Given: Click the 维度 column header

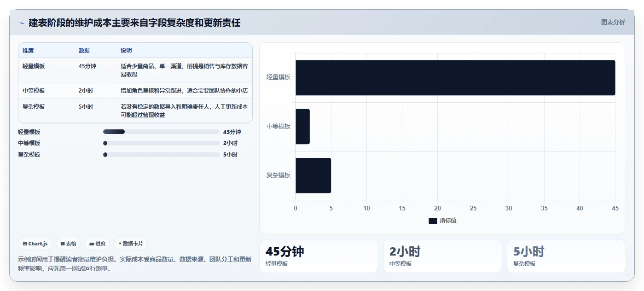Looking at the screenshot, I should (28, 51).
